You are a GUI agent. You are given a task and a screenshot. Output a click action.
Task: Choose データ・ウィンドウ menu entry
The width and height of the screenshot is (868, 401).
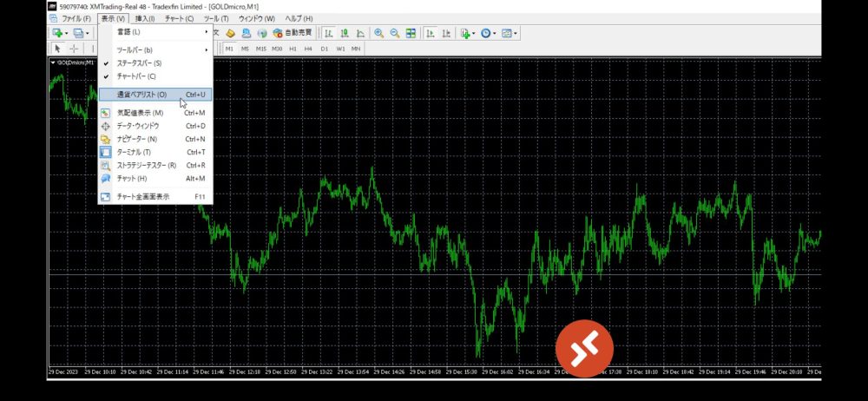tap(155, 126)
